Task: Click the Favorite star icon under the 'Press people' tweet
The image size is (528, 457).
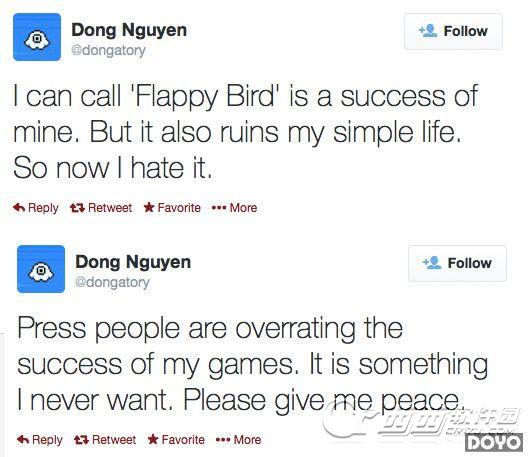Action: pos(153,439)
